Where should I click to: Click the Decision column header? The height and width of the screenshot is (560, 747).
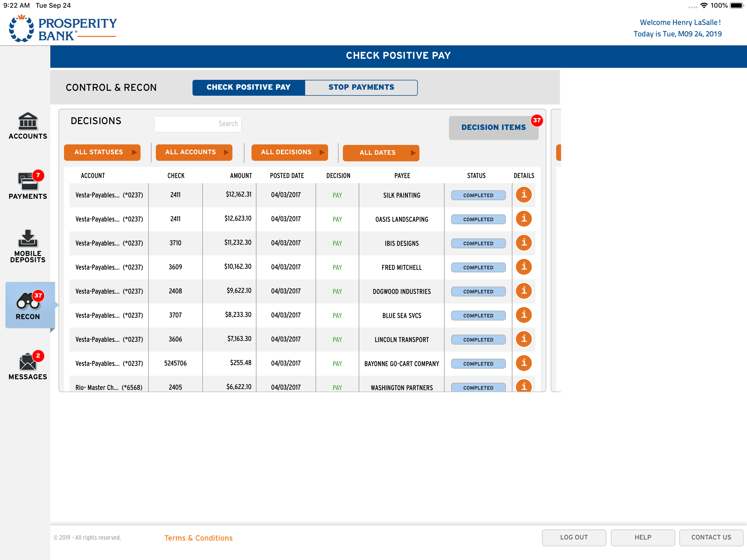coord(339,176)
